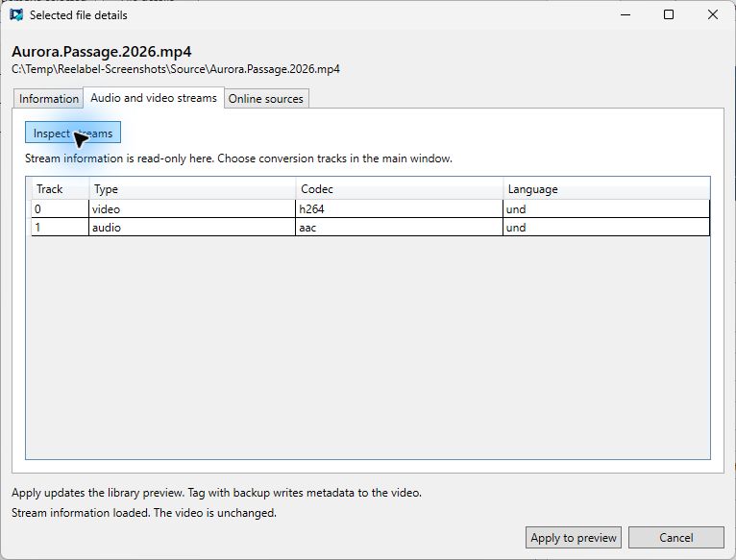
Task: Switch to the Information tab
Action: click(49, 99)
